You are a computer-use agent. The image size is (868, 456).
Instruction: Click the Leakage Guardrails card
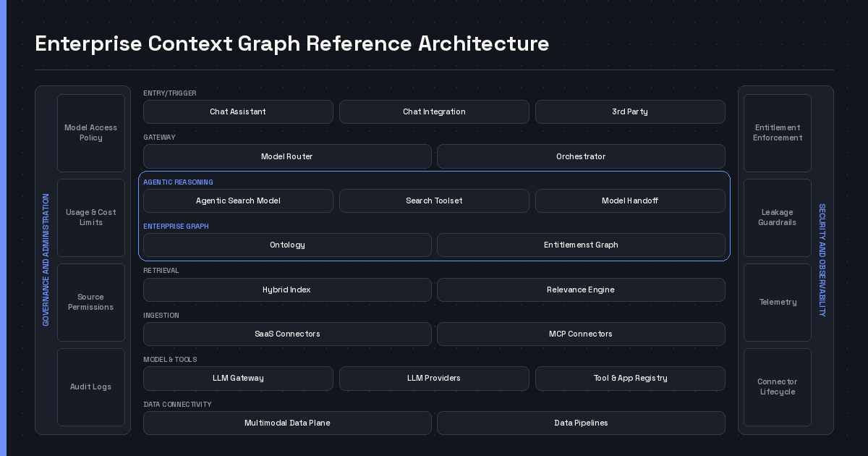tap(778, 217)
